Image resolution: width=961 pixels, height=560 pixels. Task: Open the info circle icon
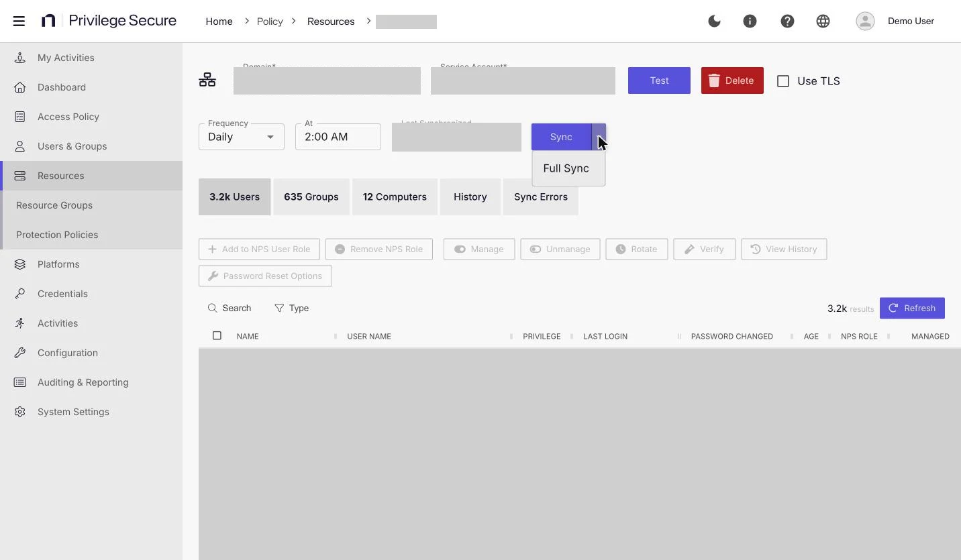[x=750, y=21]
